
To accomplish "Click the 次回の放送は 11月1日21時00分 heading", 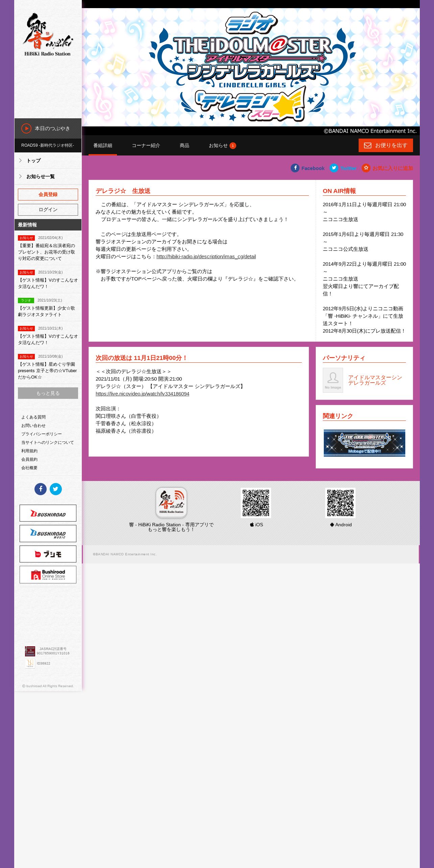I will pos(141,358).
